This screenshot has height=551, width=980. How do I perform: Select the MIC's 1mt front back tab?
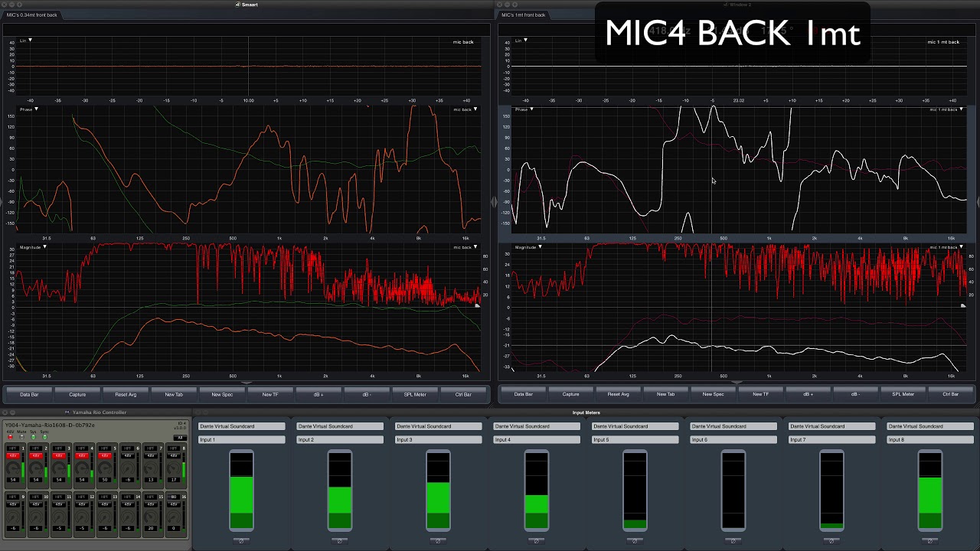[524, 15]
